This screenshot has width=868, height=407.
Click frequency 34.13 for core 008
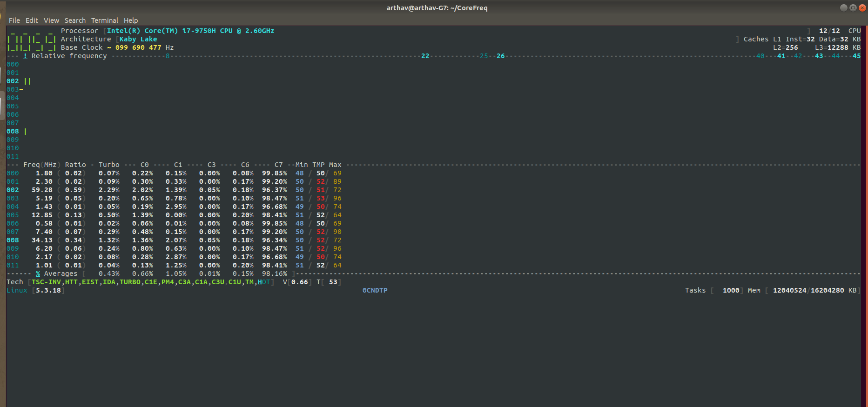click(x=42, y=240)
